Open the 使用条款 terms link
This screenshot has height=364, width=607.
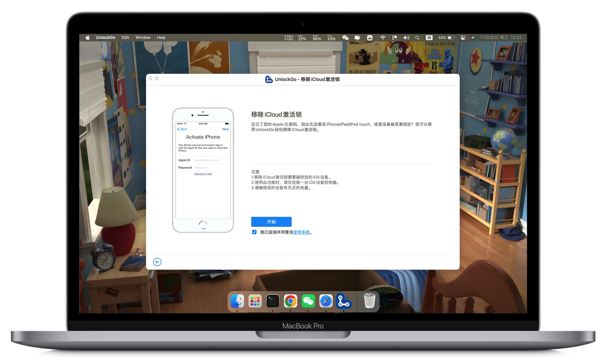coord(301,232)
